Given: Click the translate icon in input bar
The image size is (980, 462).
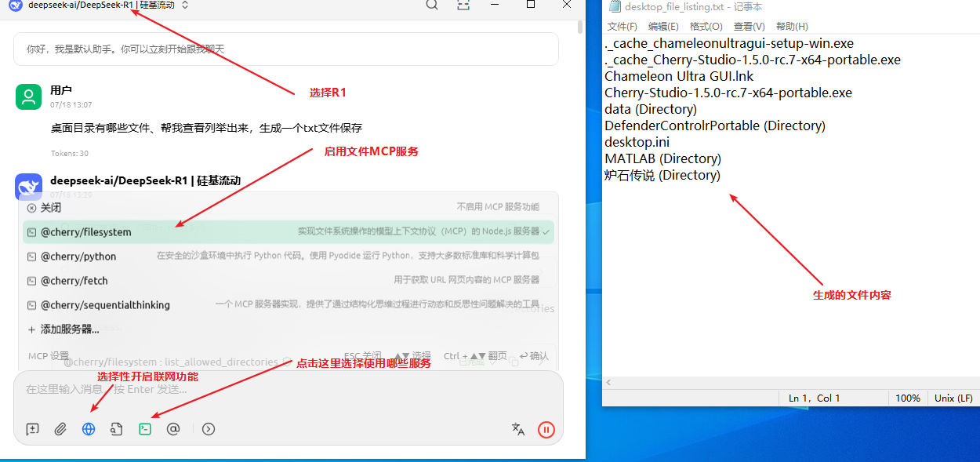Looking at the screenshot, I should (518, 429).
